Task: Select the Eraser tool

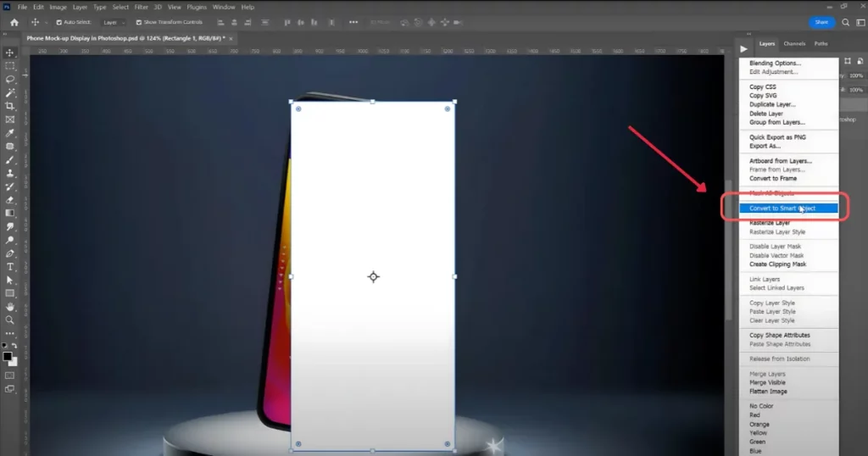Action: [10, 200]
